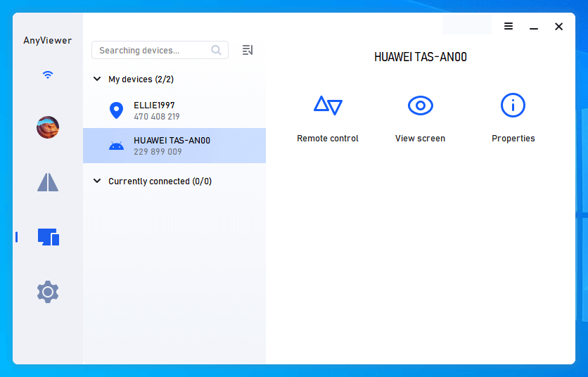Click the Remote control label
Screen dimensions: 588x377
click(328, 139)
